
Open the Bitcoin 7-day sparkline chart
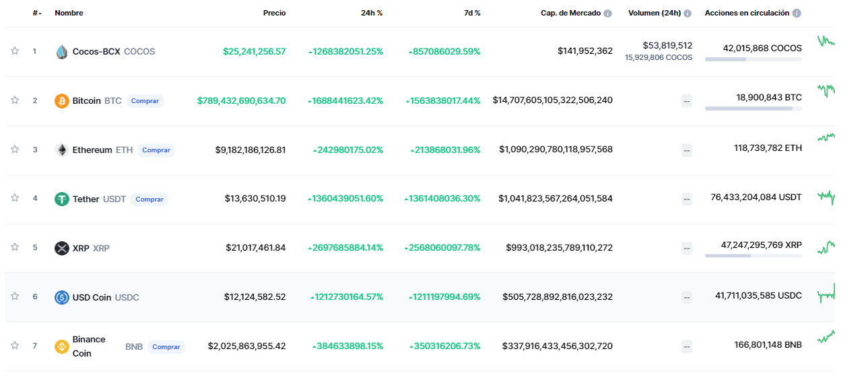point(826,90)
